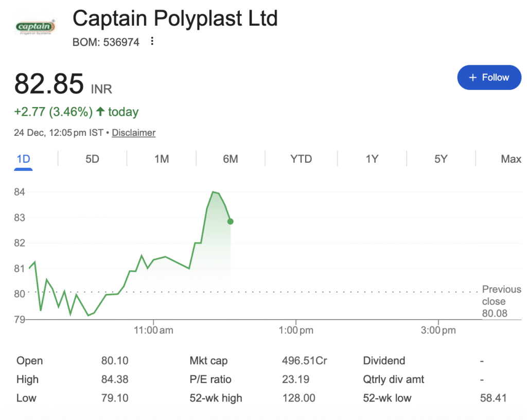Select the 1D time range tab
The image size is (527, 420).
pyautogui.click(x=23, y=159)
